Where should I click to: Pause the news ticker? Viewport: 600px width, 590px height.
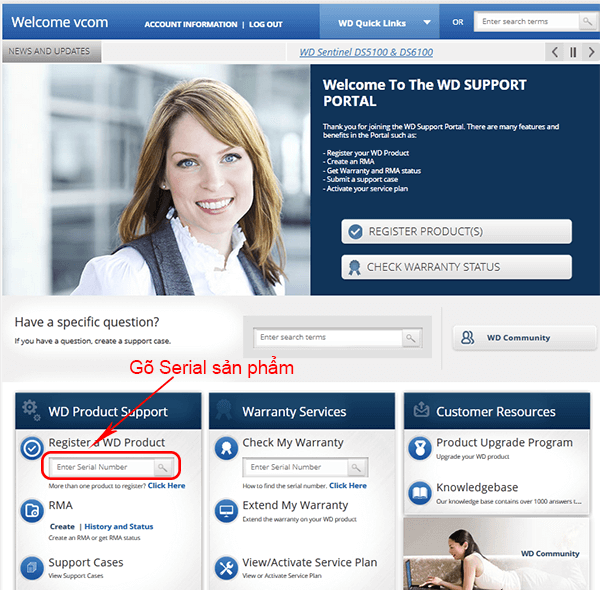tap(573, 52)
